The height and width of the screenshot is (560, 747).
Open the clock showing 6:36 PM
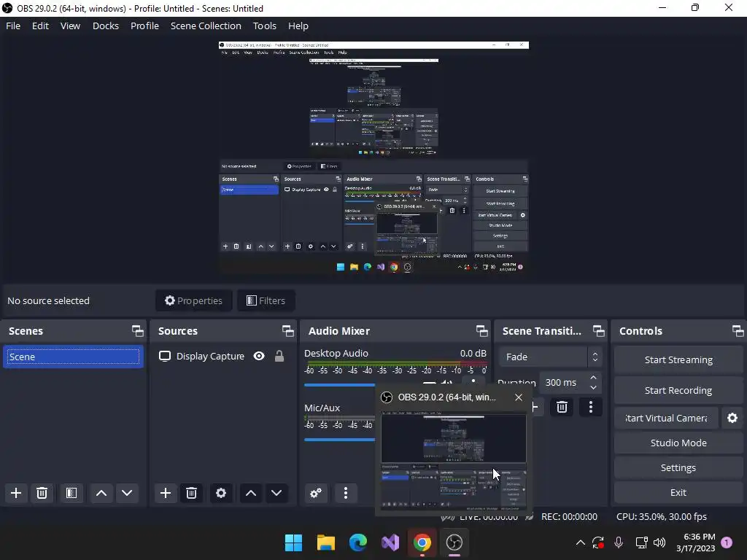pos(695,542)
